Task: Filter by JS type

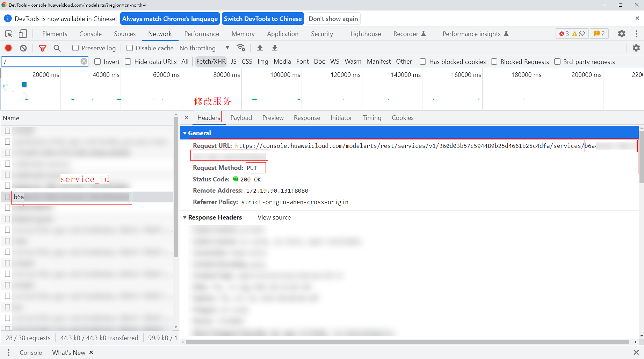Action: (x=234, y=62)
